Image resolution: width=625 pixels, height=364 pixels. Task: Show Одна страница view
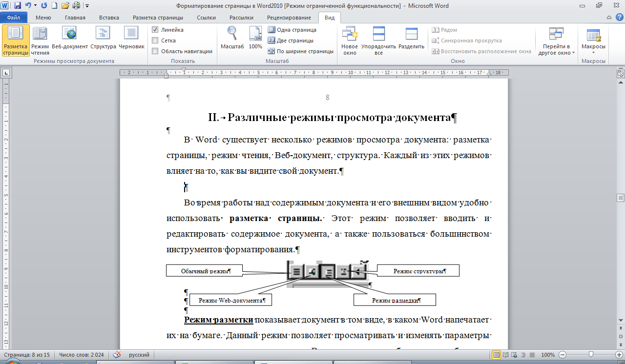click(x=292, y=30)
